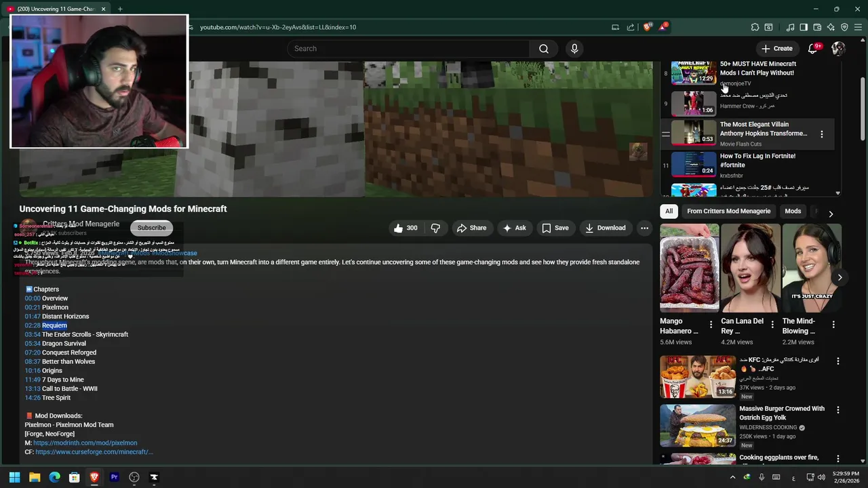Screen dimensions: 868x488
Task: Show hidden system tray icons
Action: point(732,477)
